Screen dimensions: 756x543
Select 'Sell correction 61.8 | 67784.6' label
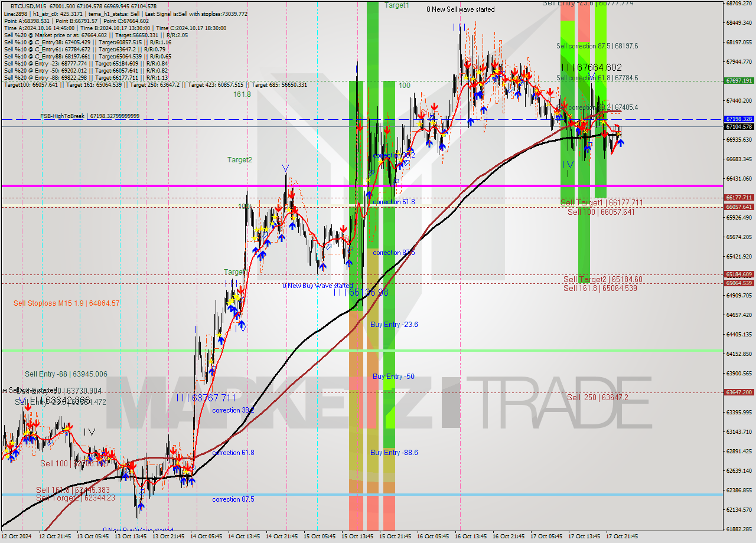(x=597, y=78)
